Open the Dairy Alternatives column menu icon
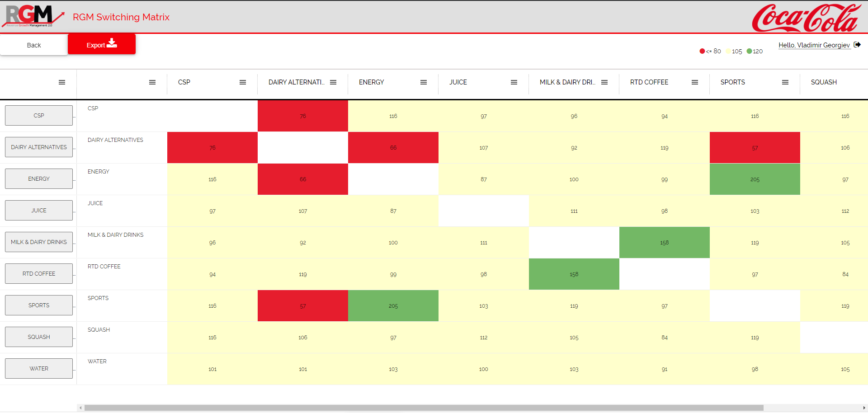 (333, 82)
